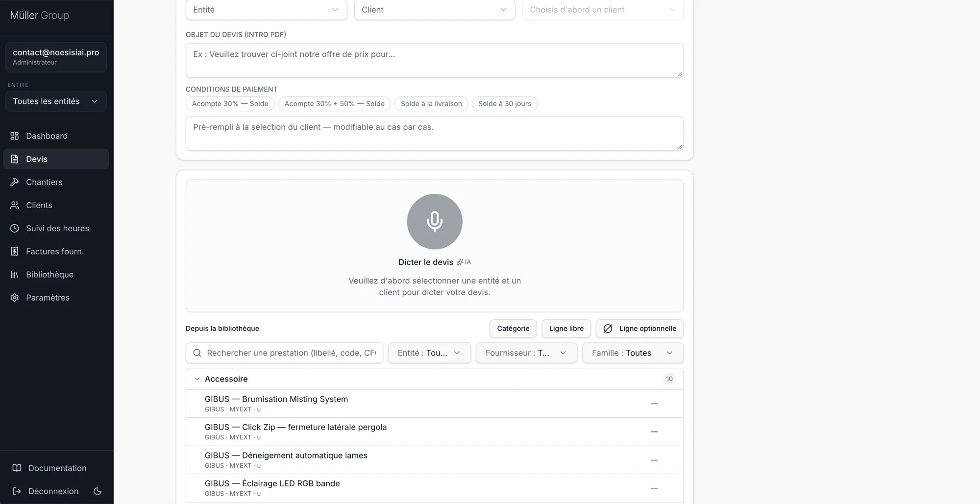Navigate to Bibliothèque
980x504 pixels.
tap(56, 274)
